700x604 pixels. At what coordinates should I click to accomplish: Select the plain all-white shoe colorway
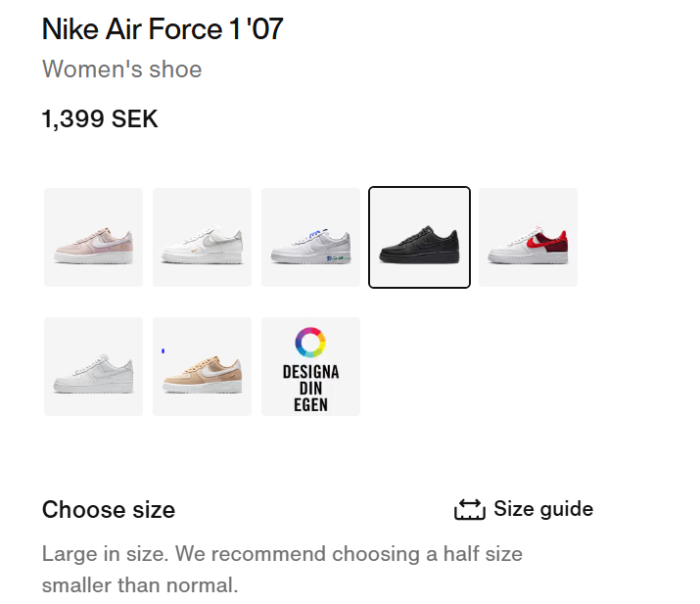pos(93,367)
